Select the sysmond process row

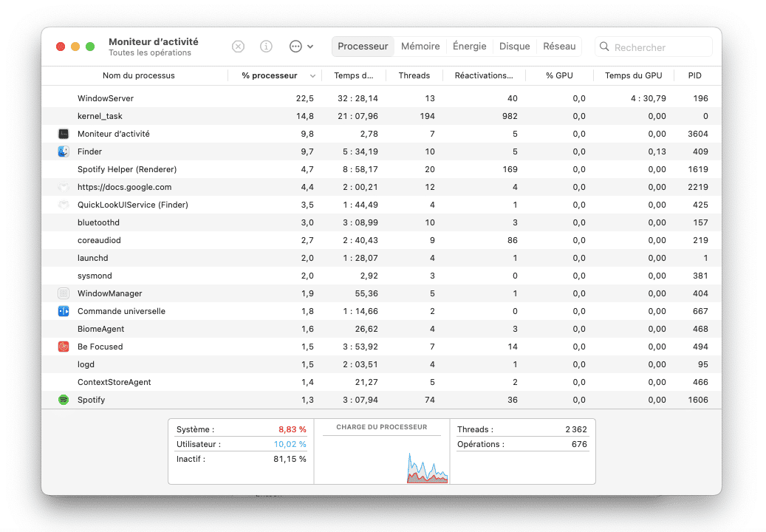click(x=382, y=276)
